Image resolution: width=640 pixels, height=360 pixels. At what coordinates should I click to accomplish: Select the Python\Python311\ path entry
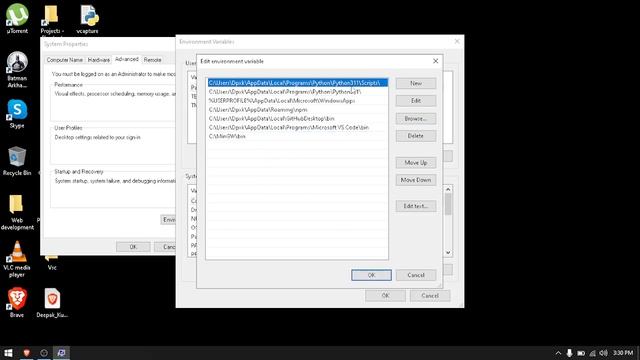point(297,92)
